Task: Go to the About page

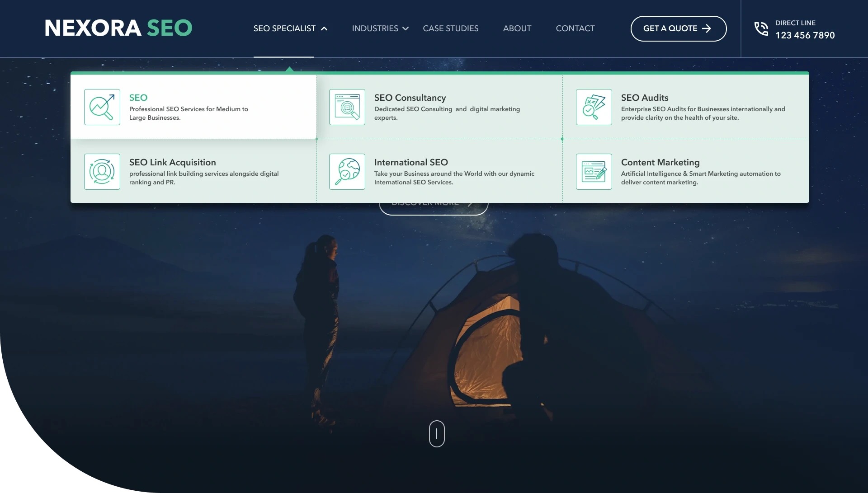Action: click(517, 28)
